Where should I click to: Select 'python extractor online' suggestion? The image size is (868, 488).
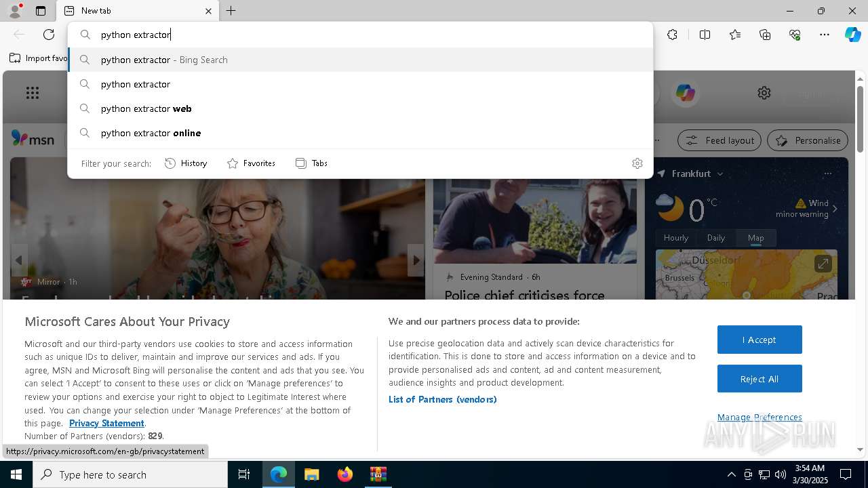[361, 133]
